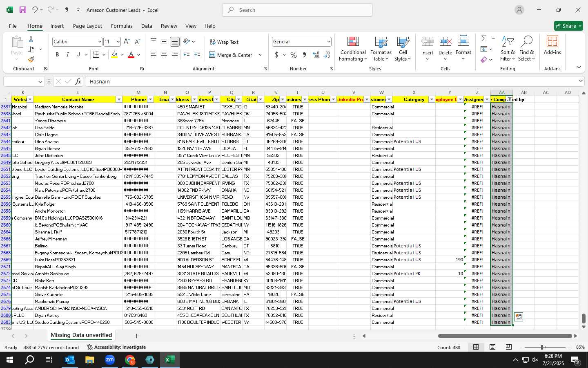Image resolution: width=588 pixels, height=368 pixels.
Task: Select the Missing Data unverified sheet tab
Action: [x=81, y=335]
